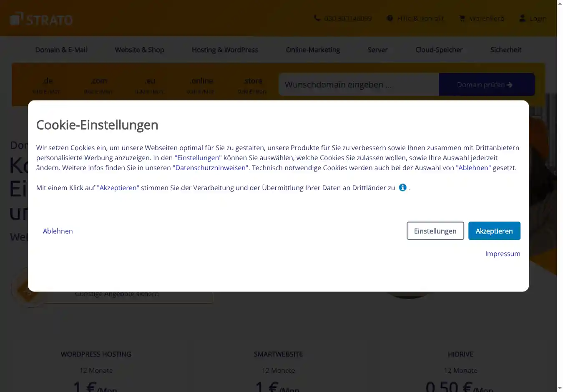Expand the Website & Shop menu
Image resolution: width=563 pixels, height=392 pixels.
tap(139, 50)
